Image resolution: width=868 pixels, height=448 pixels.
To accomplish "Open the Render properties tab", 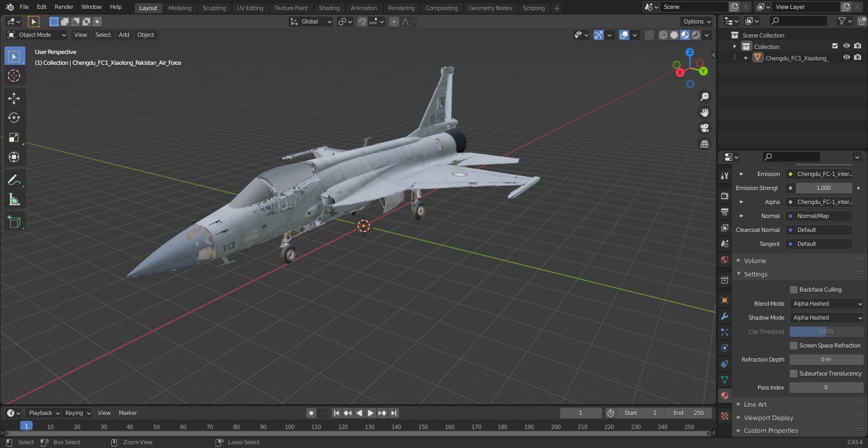I will coord(724,196).
